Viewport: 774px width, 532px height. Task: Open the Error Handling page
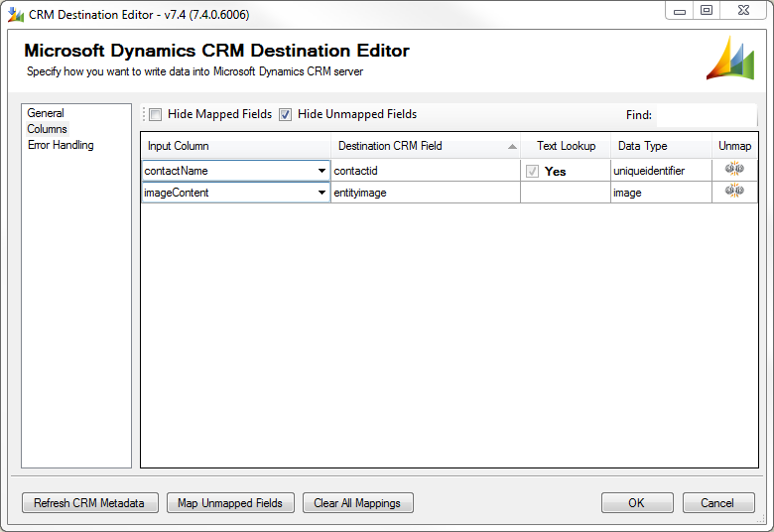[x=61, y=145]
